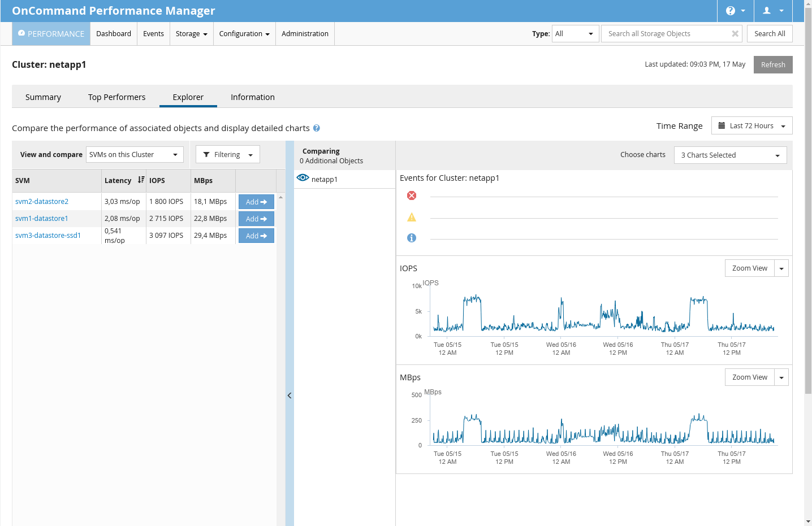Image resolution: width=812 pixels, height=526 pixels.
Task: Click the SVM column header
Action: (57, 181)
